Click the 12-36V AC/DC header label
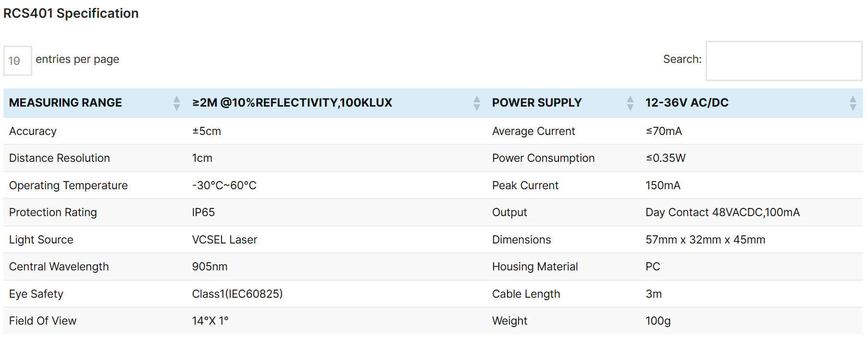This screenshot has height=340, width=868. coord(686,103)
